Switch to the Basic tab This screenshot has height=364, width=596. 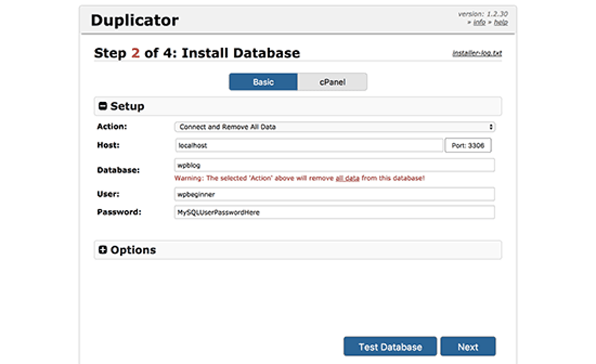tap(264, 82)
